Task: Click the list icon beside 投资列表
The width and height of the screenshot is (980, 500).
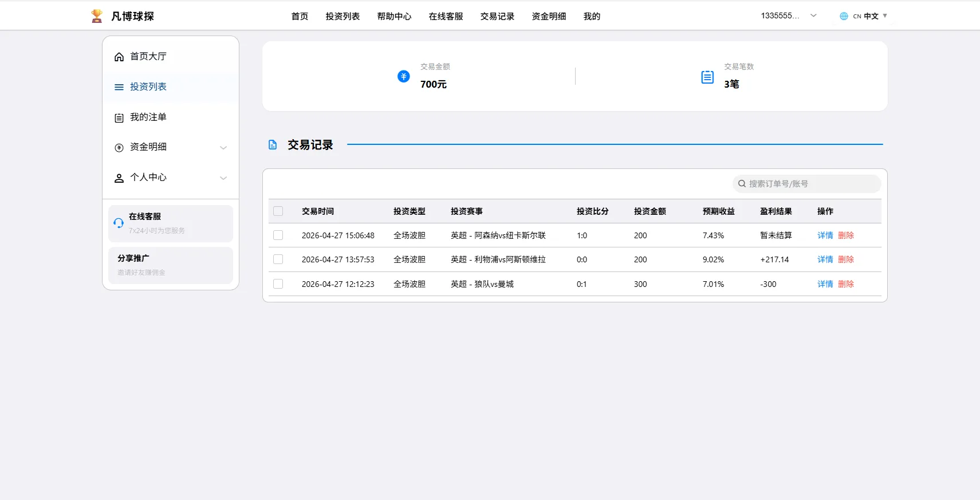Action: [x=119, y=87]
